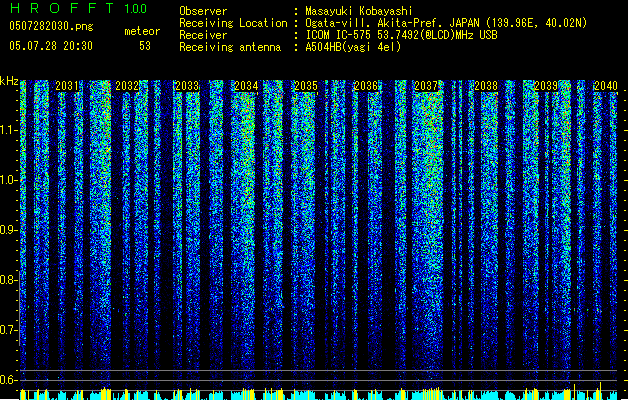Screen dimensions: 629x400
Task: Click the Receiving antenna field label
Action: 230,47
